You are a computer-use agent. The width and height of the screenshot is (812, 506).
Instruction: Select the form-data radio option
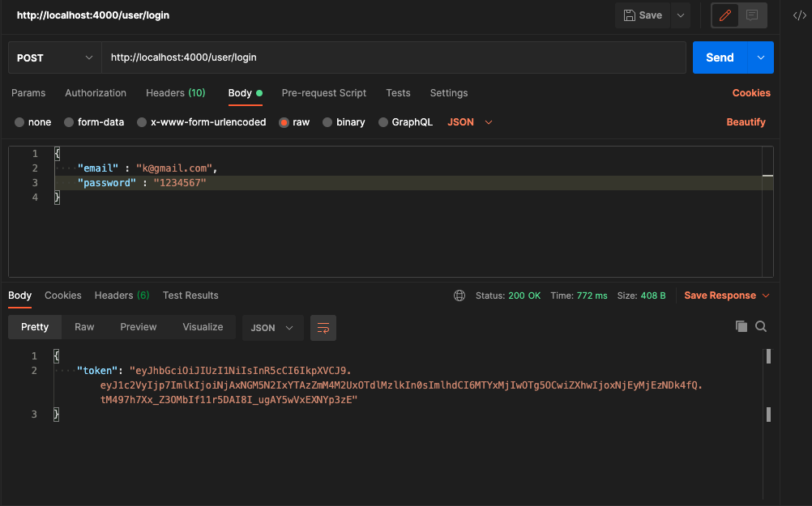[69, 122]
